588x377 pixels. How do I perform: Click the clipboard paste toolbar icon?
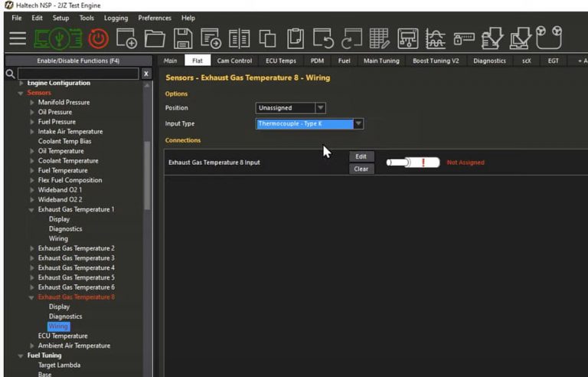[x=296, y=38]
